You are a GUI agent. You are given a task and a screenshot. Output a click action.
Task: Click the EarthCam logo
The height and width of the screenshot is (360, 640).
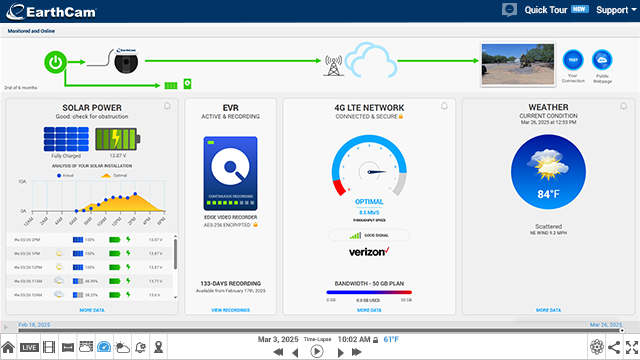51,11
